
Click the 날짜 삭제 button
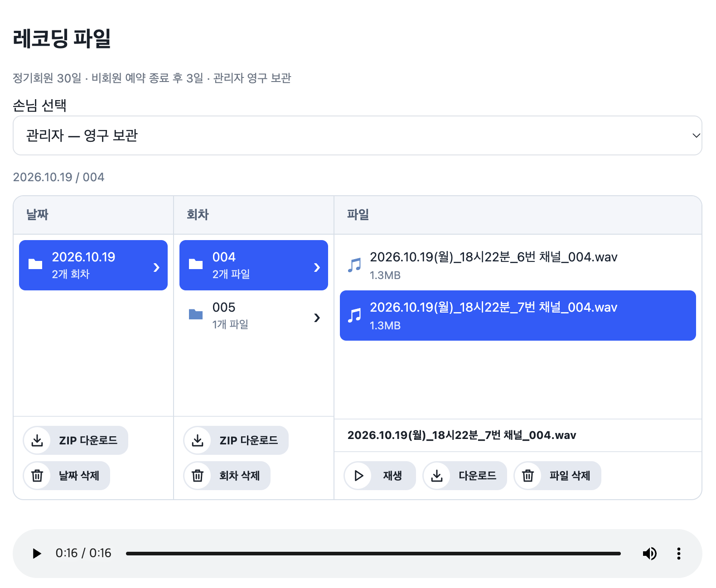click(67, 476)
